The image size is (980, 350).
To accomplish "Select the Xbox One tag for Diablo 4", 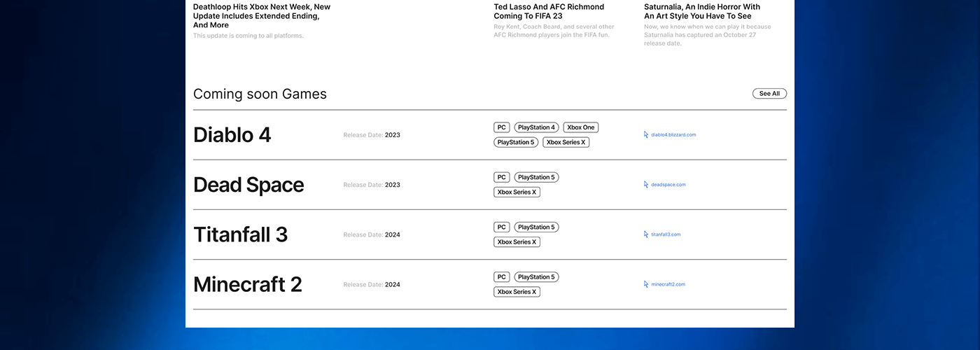I will pos(580,127).
